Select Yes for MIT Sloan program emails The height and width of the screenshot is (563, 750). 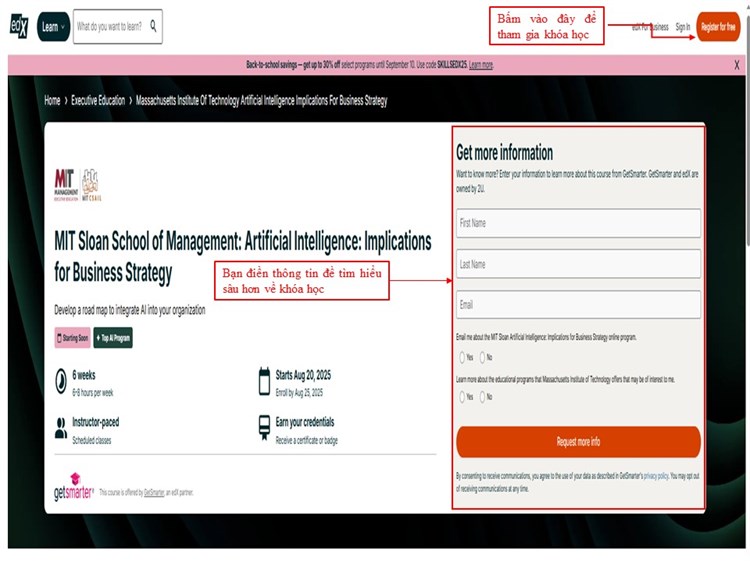tap(462, 357)
